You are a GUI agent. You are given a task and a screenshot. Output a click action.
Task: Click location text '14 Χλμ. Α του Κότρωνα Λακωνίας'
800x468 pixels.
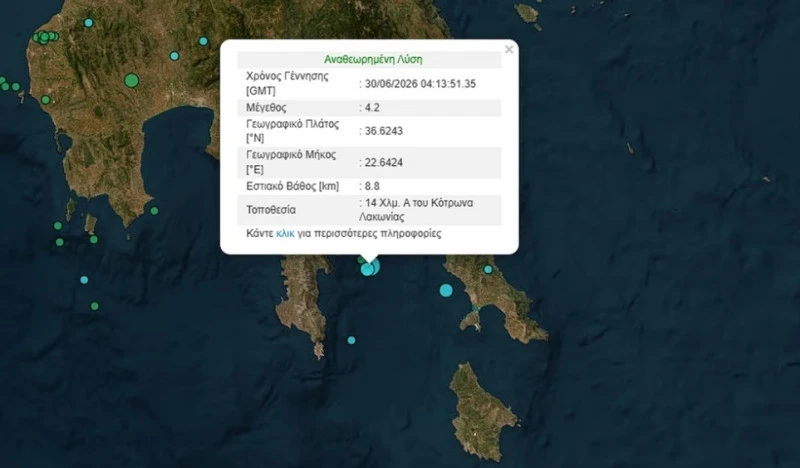coord(416,210)
